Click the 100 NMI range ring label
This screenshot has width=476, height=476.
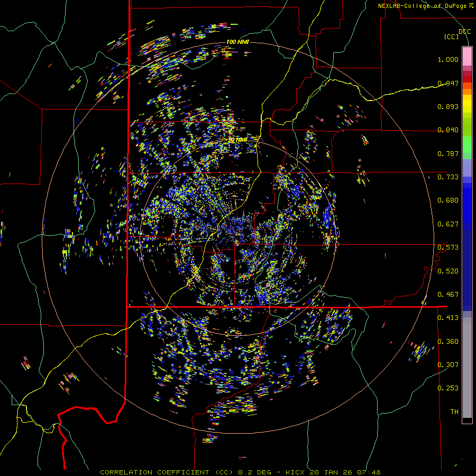pyautogui.click(x=237, y=42)
